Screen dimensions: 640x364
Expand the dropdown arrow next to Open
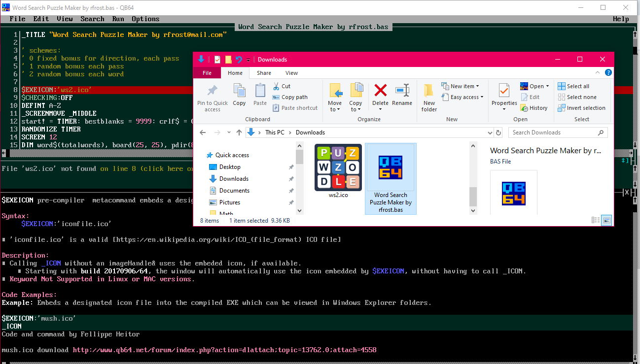click(x=547, y=86)
